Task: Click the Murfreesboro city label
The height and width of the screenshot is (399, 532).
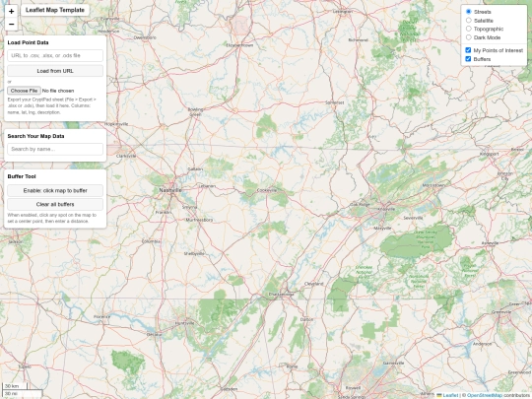Action: click(199, 220)
